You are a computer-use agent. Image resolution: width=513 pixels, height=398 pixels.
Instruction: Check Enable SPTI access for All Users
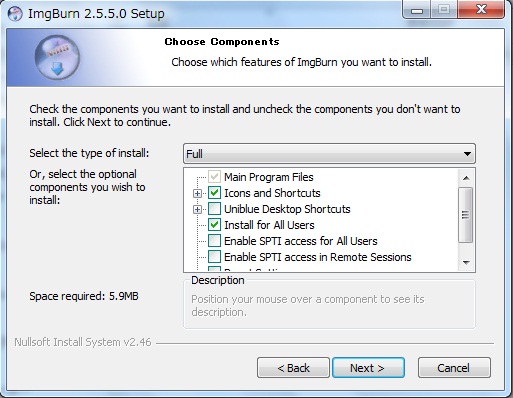[214, 241]
